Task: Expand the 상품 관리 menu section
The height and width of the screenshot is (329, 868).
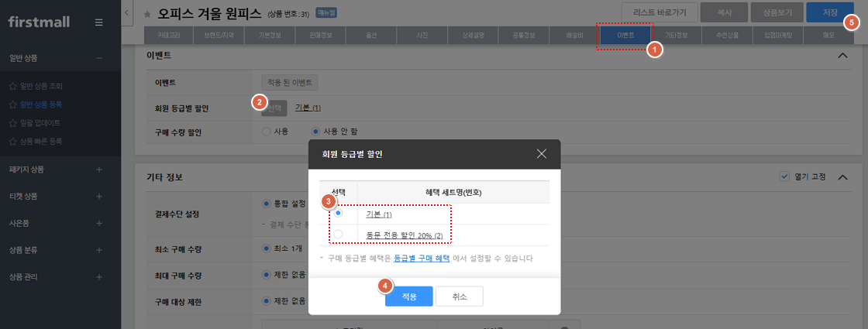Action: [x=99, y=276]
